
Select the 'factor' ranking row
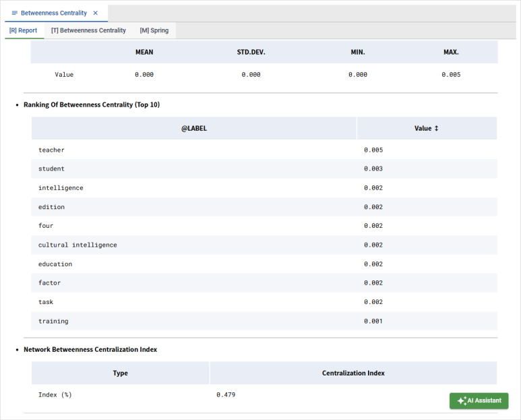(264, 282)
